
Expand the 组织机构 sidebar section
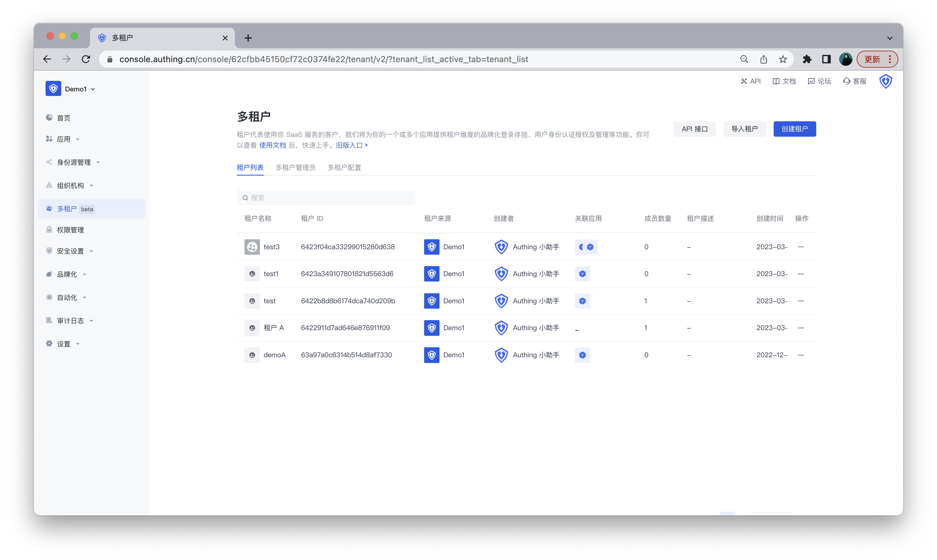(71, 186)
